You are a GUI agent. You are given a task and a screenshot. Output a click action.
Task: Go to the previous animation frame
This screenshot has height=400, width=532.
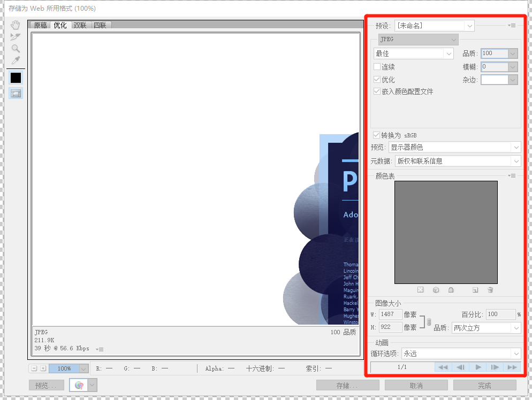pyautogui.click(x=460, y=367)
